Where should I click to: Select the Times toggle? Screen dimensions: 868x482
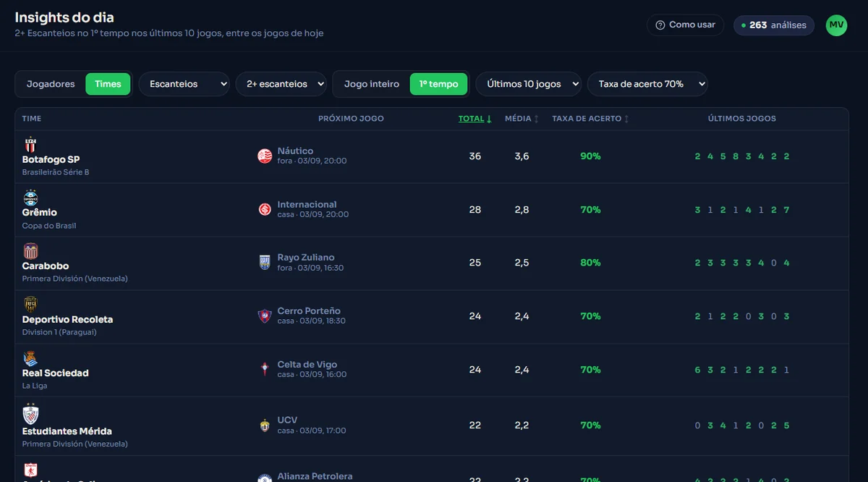[x=108, y=84]
